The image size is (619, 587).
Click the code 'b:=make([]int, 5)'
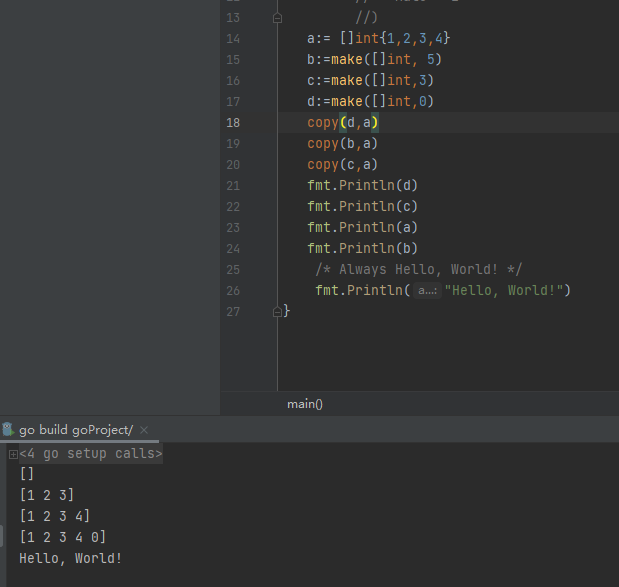point(374,60)
